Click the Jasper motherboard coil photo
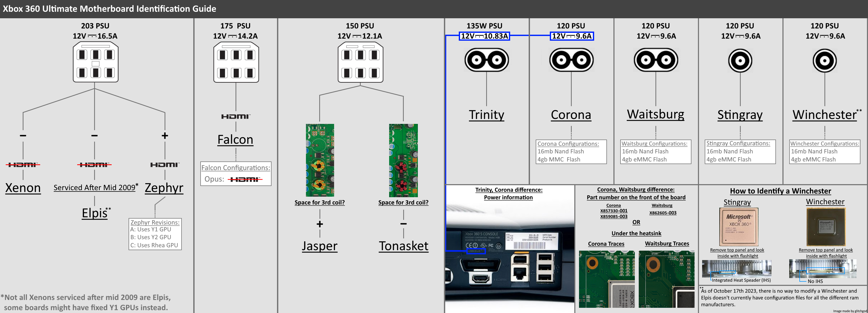The image size is (868, 313). (x=320, y=160)
